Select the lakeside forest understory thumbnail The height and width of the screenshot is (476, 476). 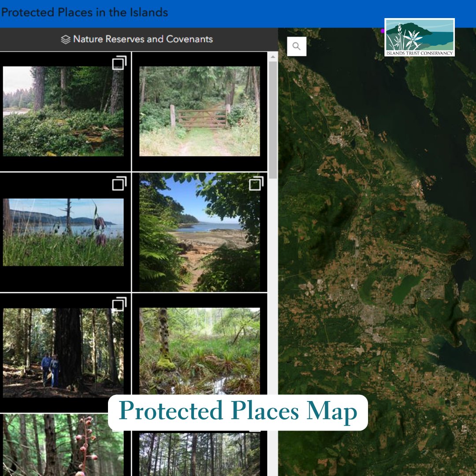click(x=63, y=111)
